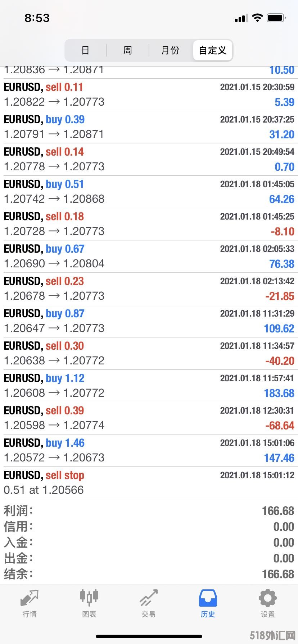The height and width of the screenshot is (644, 298).
Task: Select the EURUSD buy 1.12 trade entry
Action: [x=149, y=386]
